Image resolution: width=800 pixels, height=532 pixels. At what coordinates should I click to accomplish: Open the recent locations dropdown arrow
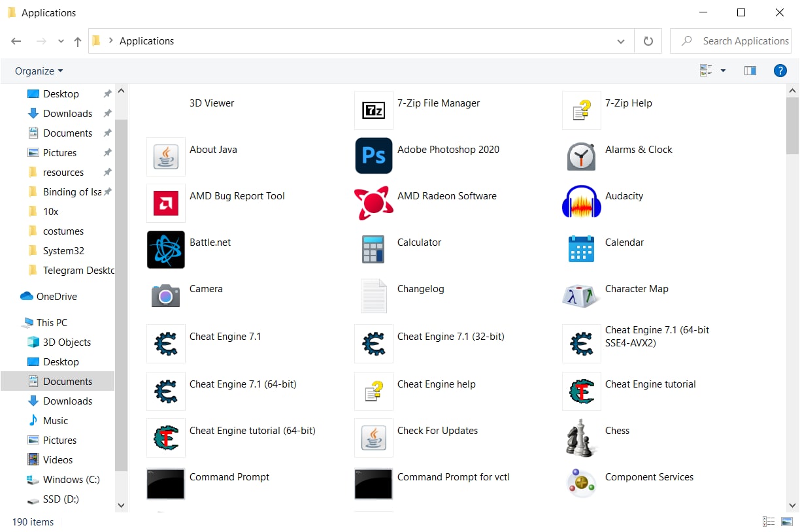point(61,41)
